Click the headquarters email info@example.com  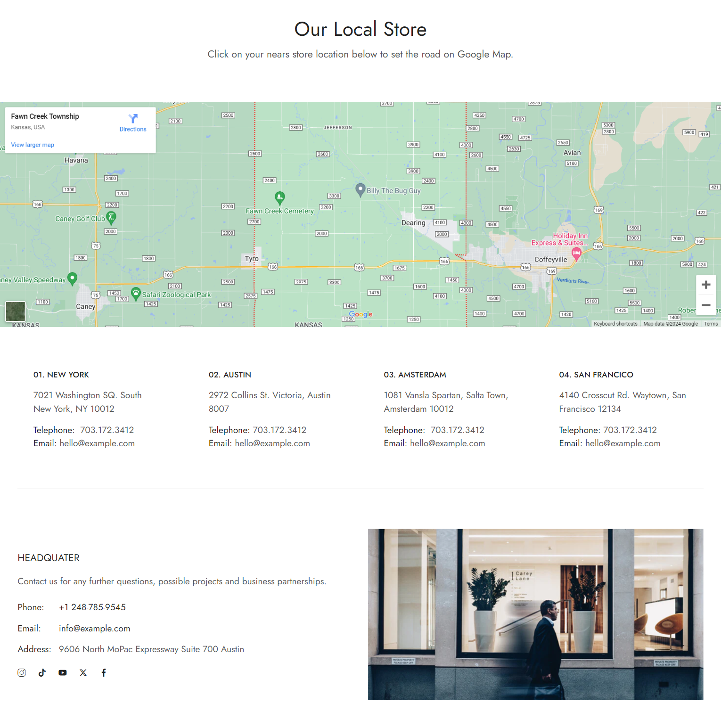[94, 628]
